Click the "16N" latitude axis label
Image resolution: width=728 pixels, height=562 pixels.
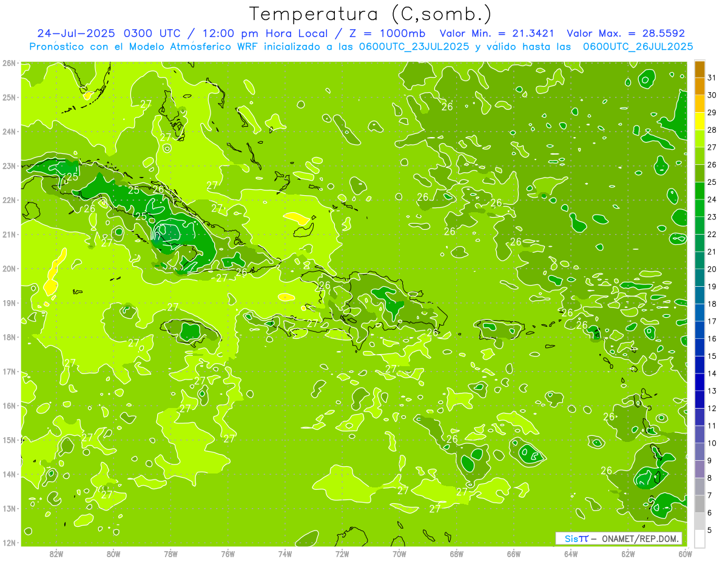click(x=8, y=406)
